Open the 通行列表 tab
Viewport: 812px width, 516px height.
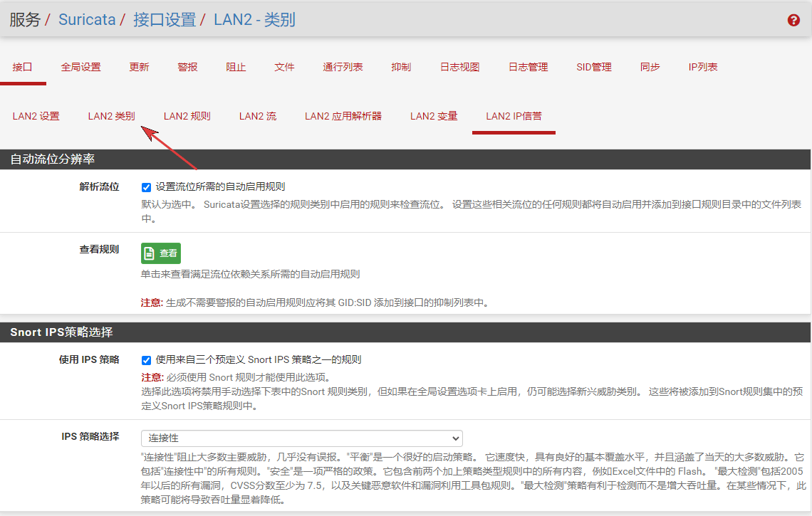343,67
